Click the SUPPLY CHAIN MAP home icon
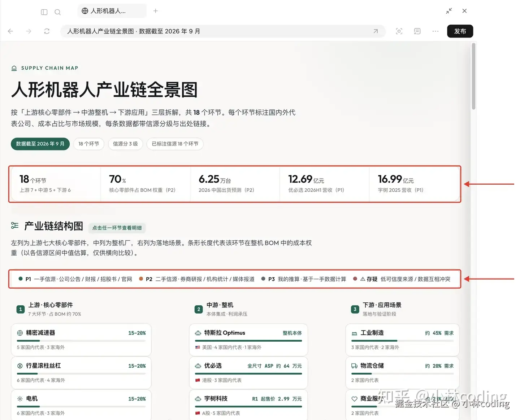 click(x=14, y=68)
